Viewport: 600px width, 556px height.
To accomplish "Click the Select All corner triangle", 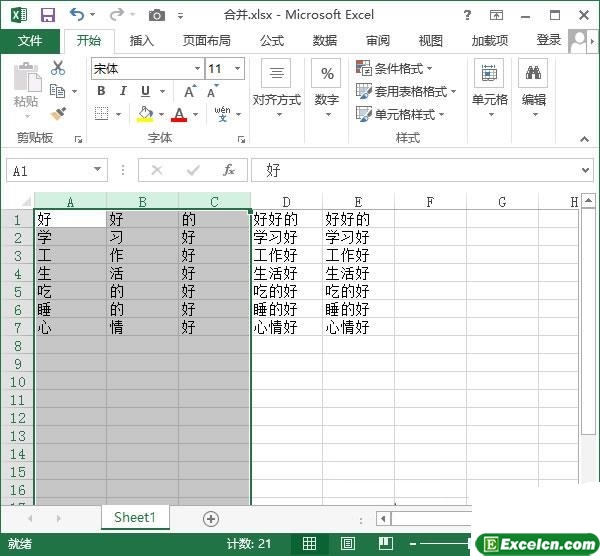I will 26,201.
